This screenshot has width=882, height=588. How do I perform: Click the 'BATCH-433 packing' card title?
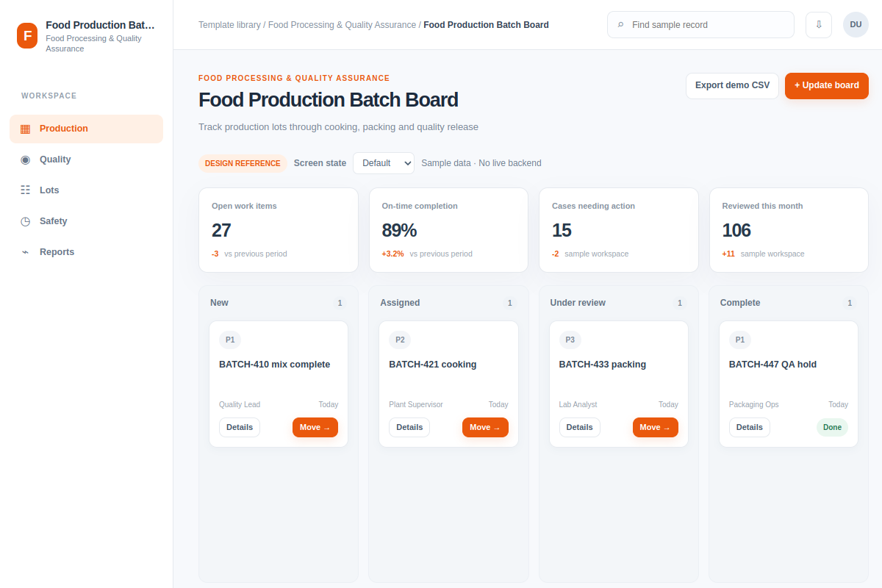point(603,365)
